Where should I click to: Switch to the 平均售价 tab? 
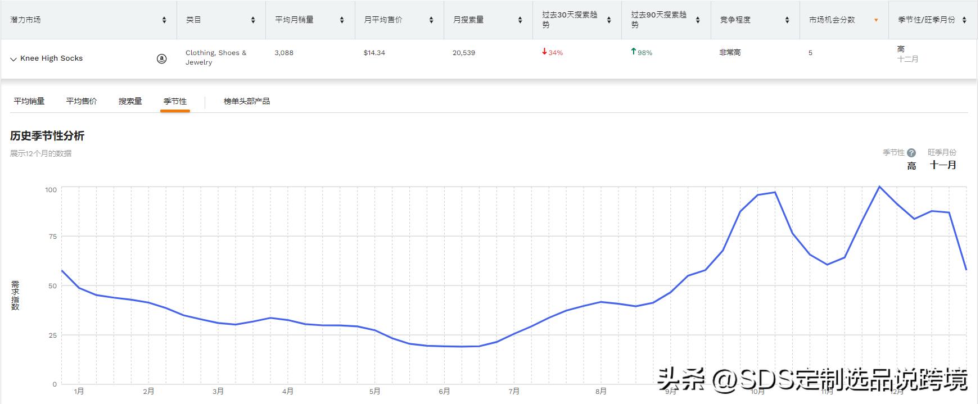click(82, 101)
